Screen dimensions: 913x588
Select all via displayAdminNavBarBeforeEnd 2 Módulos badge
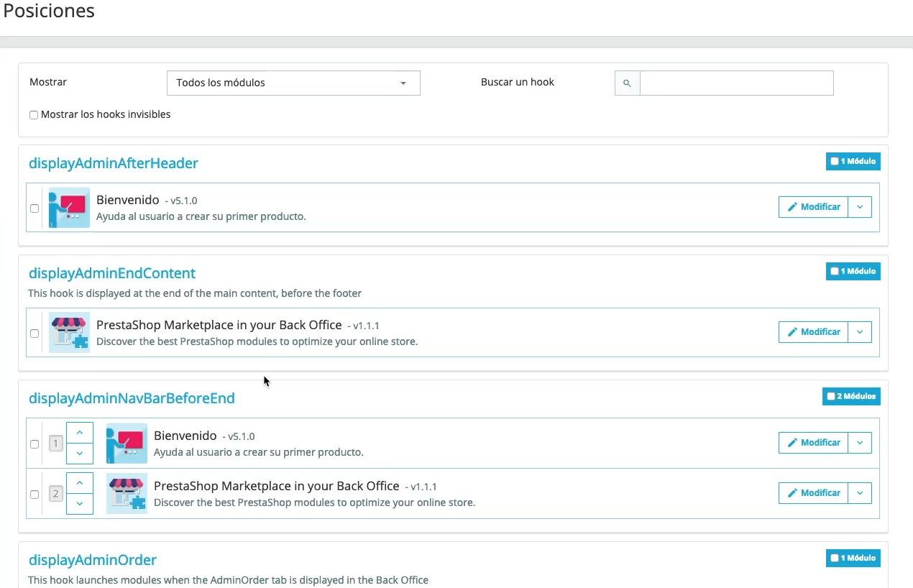tap(851, 396)
